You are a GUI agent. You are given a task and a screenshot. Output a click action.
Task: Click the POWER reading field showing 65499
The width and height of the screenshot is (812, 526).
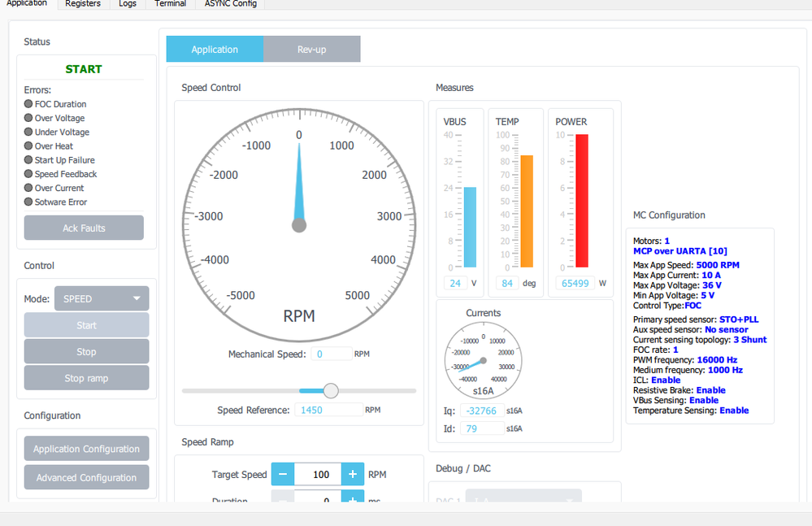pyautogui.click(x=575, y=283)
